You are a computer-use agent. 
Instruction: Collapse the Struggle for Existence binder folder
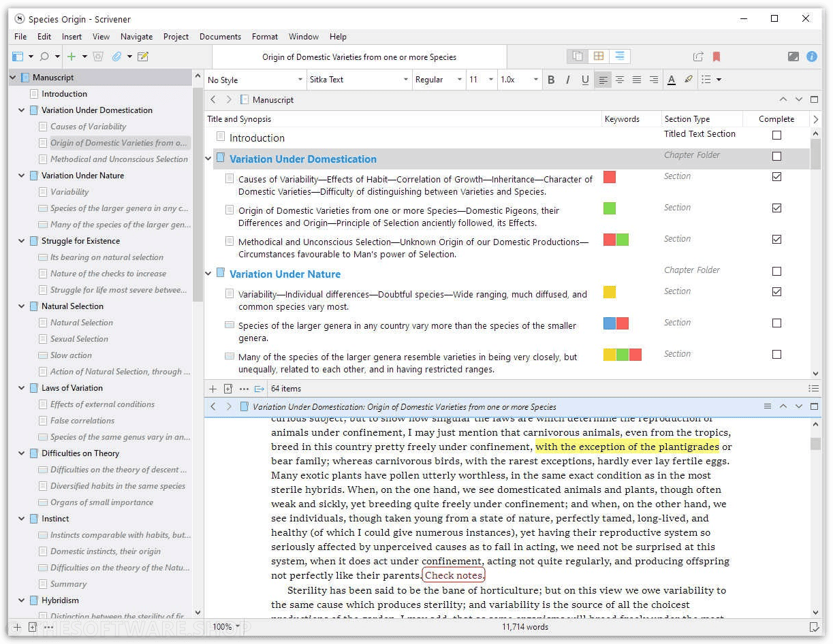point(21,241)
